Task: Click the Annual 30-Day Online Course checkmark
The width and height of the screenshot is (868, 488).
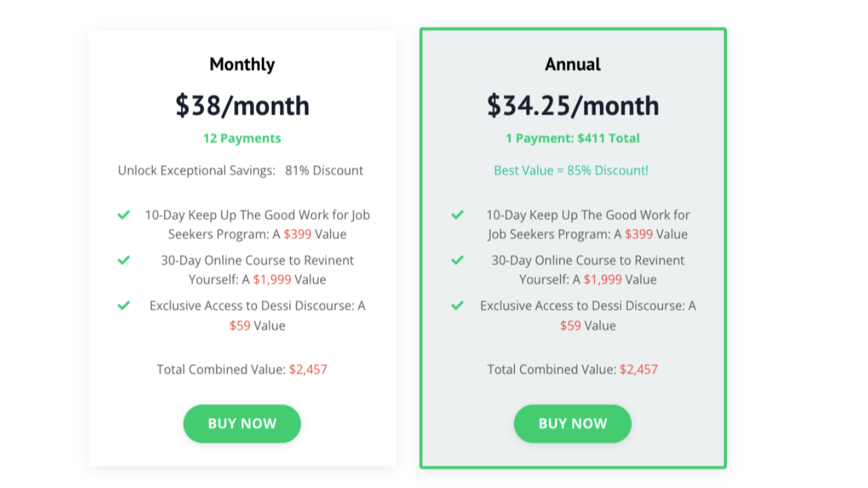Action: point(458,260)
